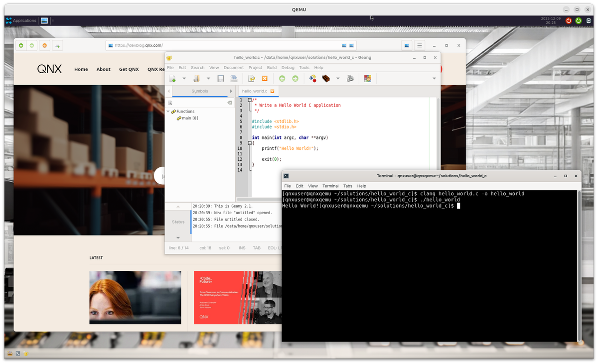The height and width of the screenshot is (364, 598).
Task: Switch to the hello_world.c editor tab
Action: [x=255, y=91]
